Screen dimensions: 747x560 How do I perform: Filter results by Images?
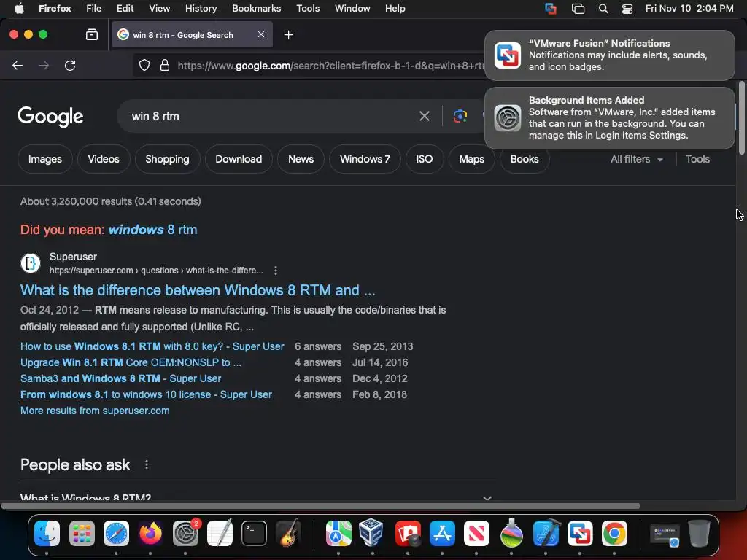coord(44,159)
